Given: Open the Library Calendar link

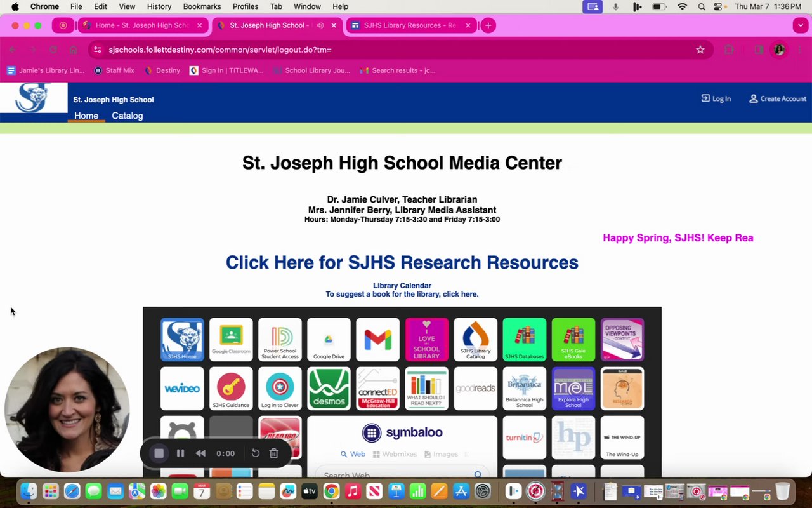Looking at the screenshot, I should pyautogui.click(x=402, y=286).
